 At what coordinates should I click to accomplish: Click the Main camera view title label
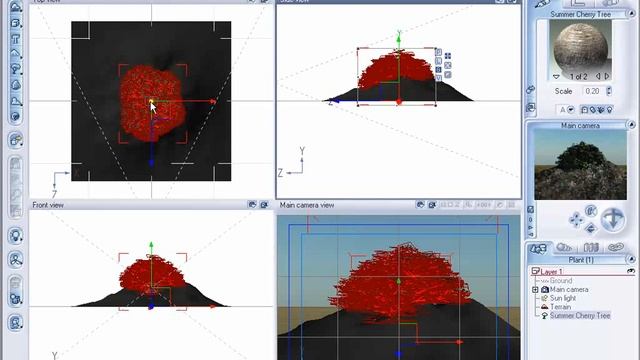point(307,205)
